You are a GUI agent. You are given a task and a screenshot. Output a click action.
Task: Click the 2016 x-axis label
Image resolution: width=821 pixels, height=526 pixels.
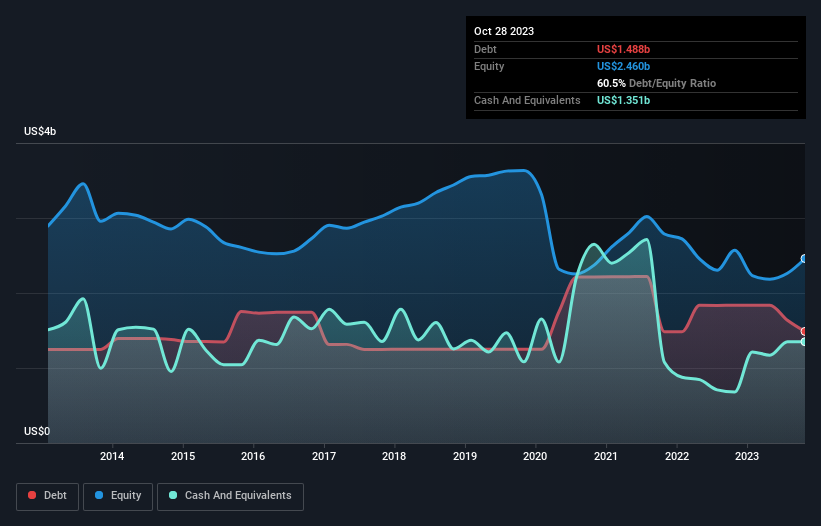click(253, 456)
